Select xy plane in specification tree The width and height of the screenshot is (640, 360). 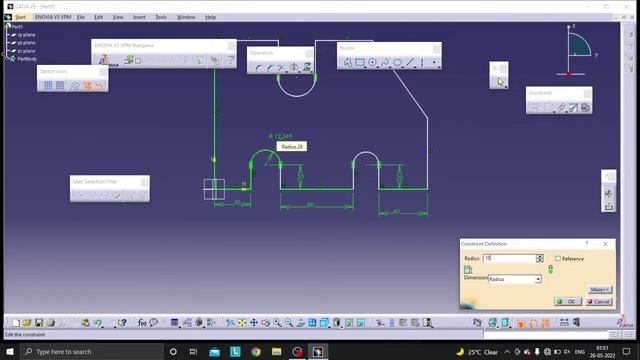pos(26,35)
